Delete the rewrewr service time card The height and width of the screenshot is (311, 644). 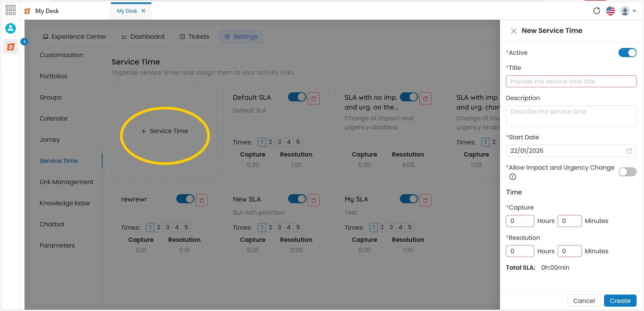pos(202,200)
